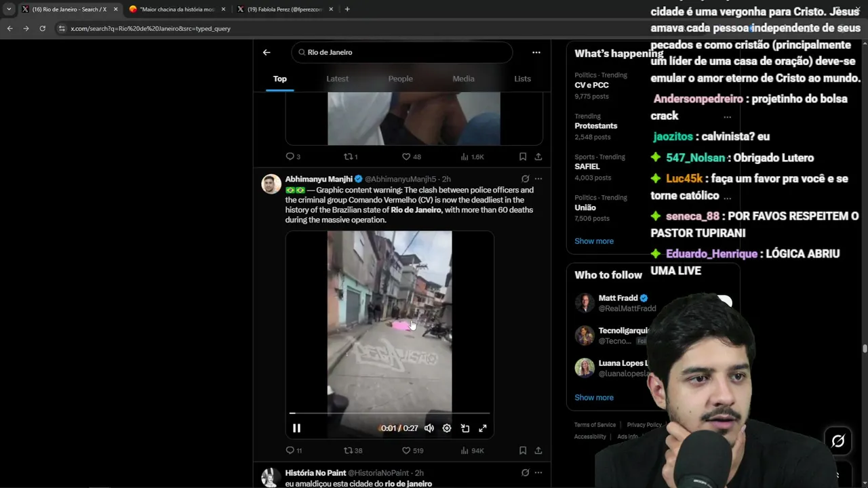868x488 pixels.
Task: Open História No Paint profile avatar
Action: pyautogui.click(x=271, y=477)
